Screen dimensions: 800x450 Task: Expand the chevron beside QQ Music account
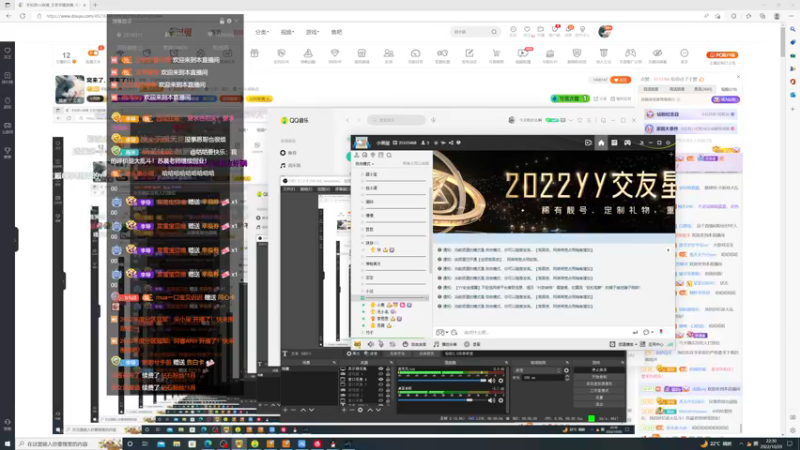click(571, 120)
